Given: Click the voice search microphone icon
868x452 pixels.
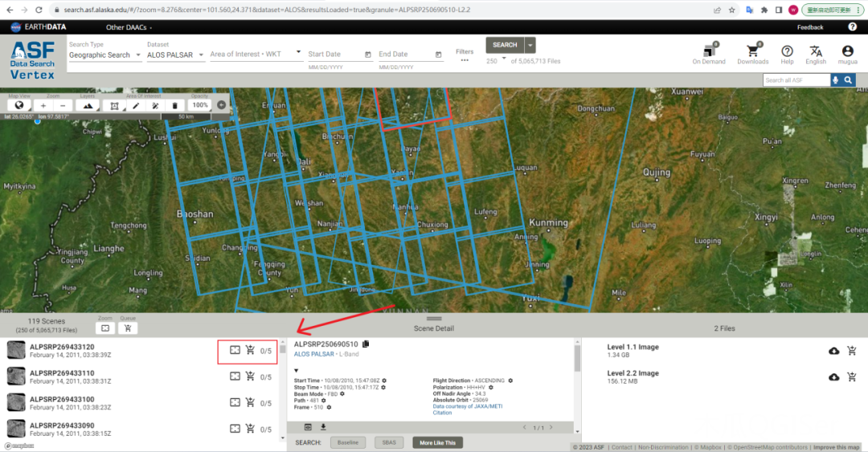Looking at the screenshot, I should (835, 80).
